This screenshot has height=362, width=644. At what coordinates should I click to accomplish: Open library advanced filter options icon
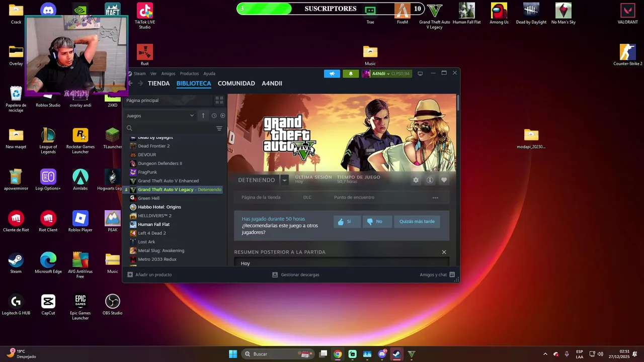tap(219, 128)
